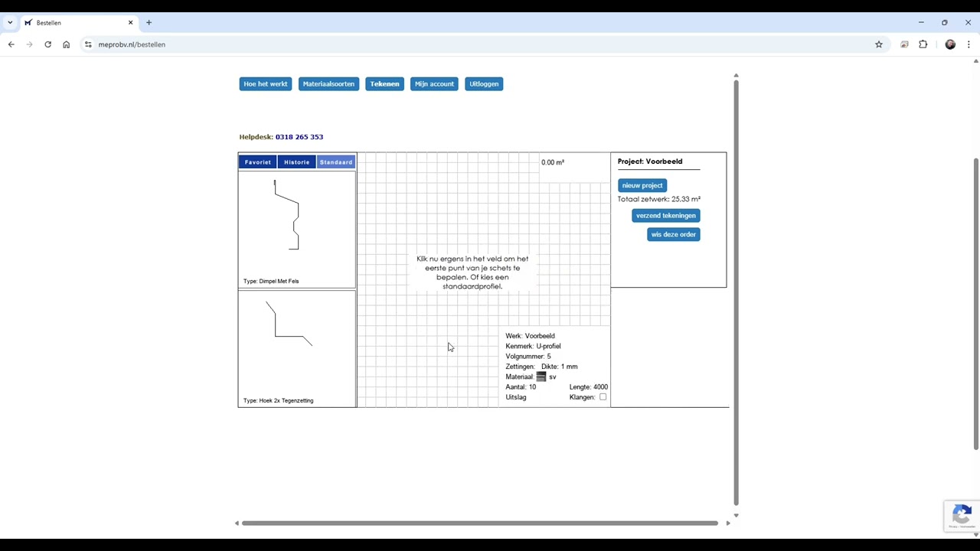980x551 pixels.
Task: Click the nieuw project button
Action: (x=642, y=185)
